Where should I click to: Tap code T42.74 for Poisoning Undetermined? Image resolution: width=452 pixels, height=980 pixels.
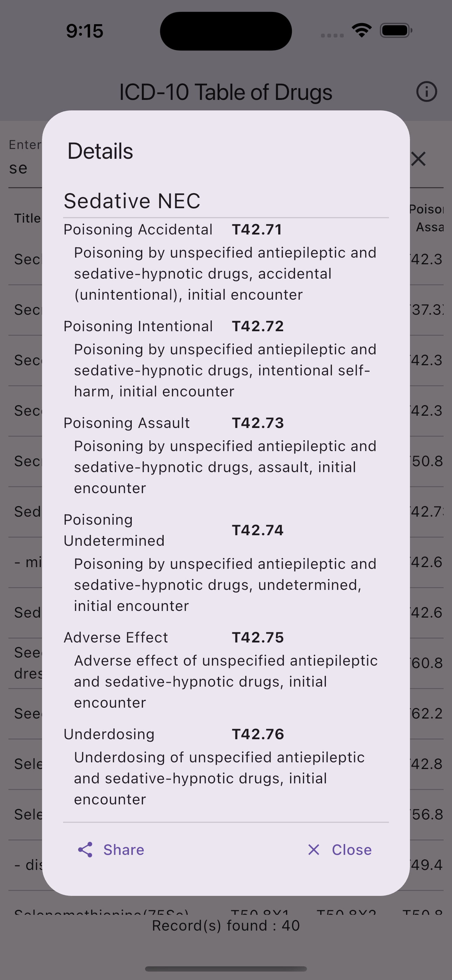(258, 530)
